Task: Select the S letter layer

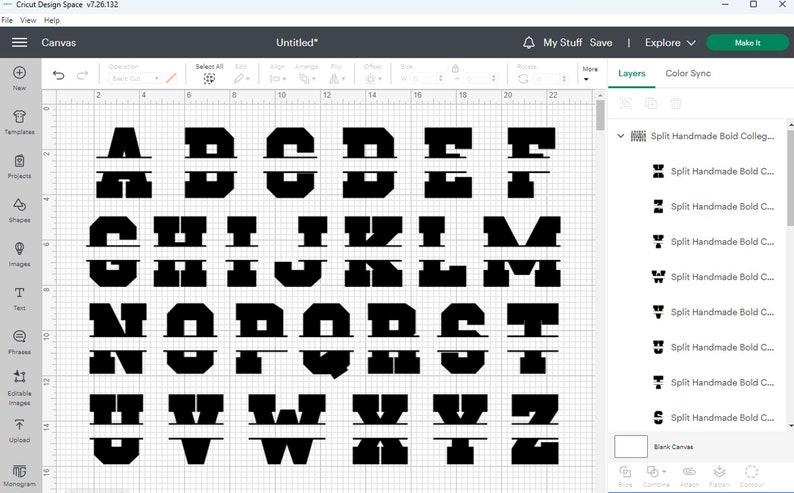Action: 713,418
